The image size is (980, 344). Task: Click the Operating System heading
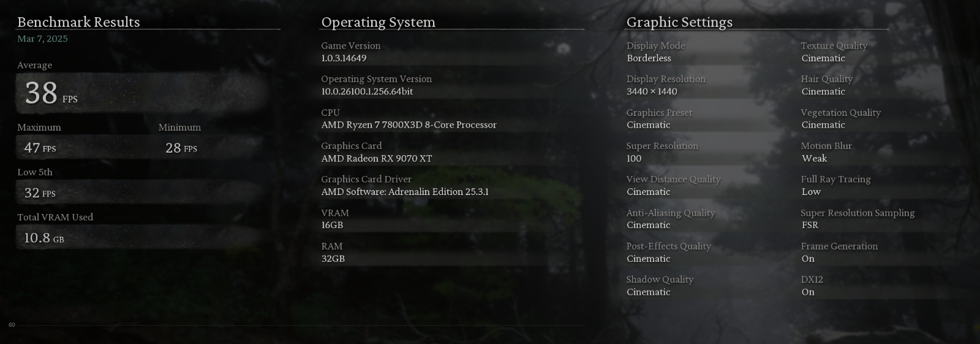tap(378, 22)
